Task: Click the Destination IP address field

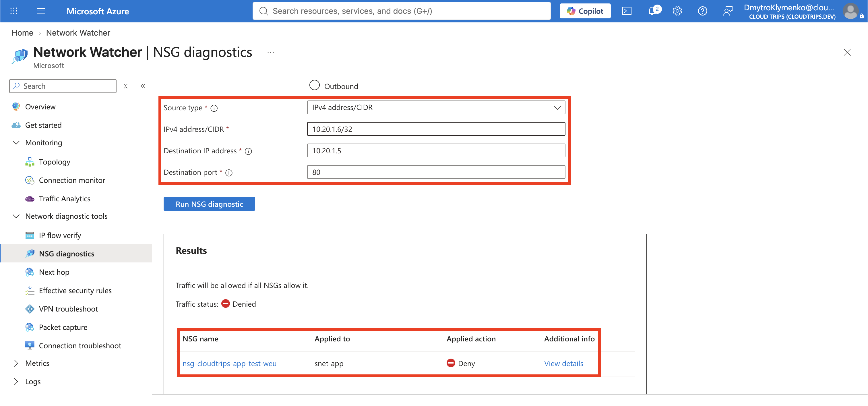Action: tap(436, 151)
